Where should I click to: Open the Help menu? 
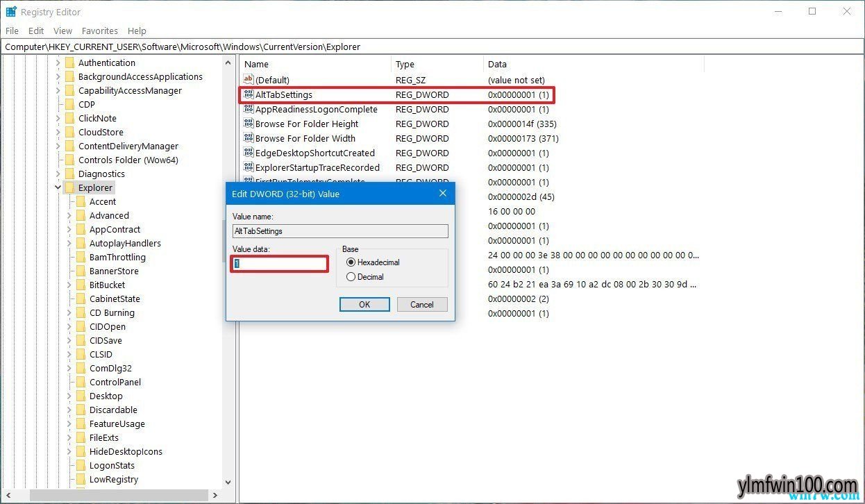137,31
